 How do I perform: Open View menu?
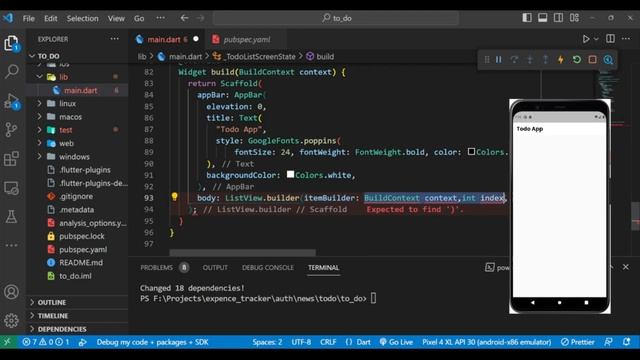click(116, 18)
